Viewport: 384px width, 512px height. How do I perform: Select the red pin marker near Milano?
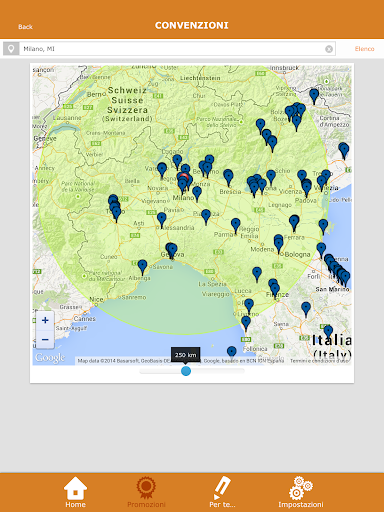(184, 177)
